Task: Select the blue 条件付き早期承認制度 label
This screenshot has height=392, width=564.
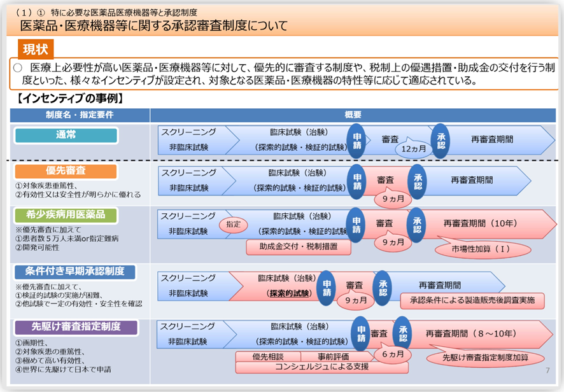Action: [75, 272]
